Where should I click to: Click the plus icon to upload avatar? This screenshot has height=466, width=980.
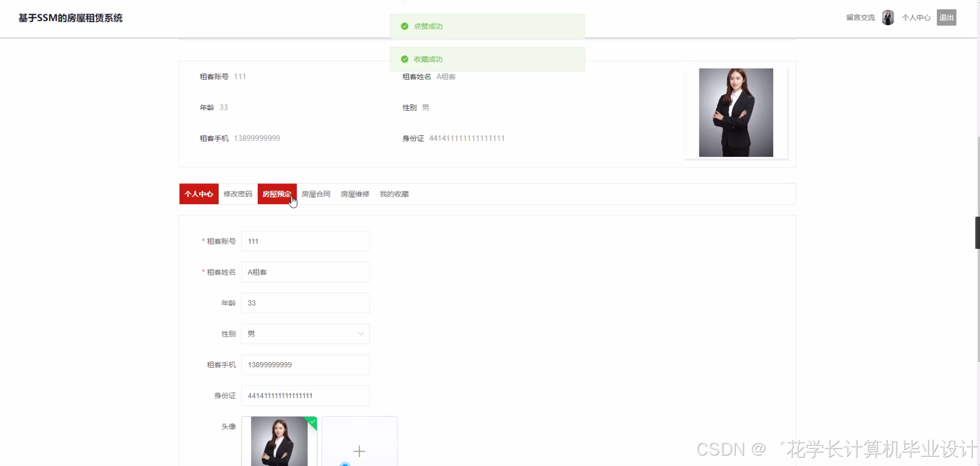click(x=359, y=451)
